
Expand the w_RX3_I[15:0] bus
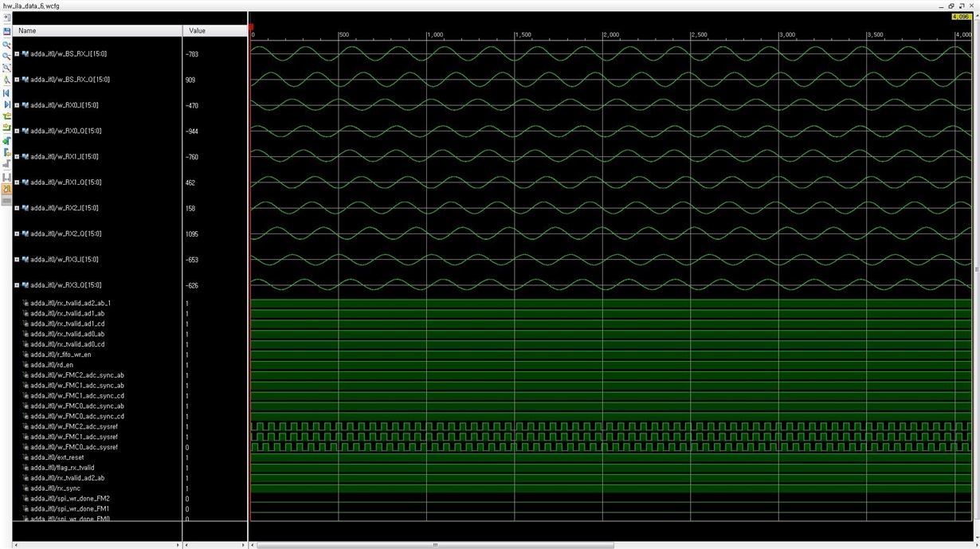tap(17, 260)
